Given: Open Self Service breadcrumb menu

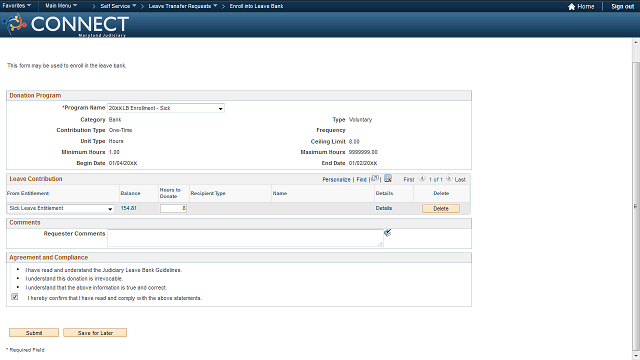Looking at the screenshot, I should point(118,6).
